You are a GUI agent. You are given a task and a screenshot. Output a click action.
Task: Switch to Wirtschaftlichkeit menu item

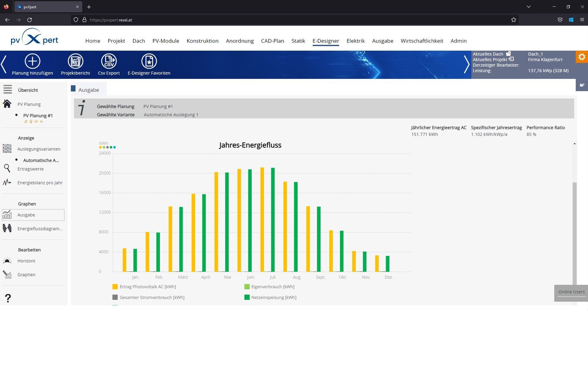coord(422,41)
